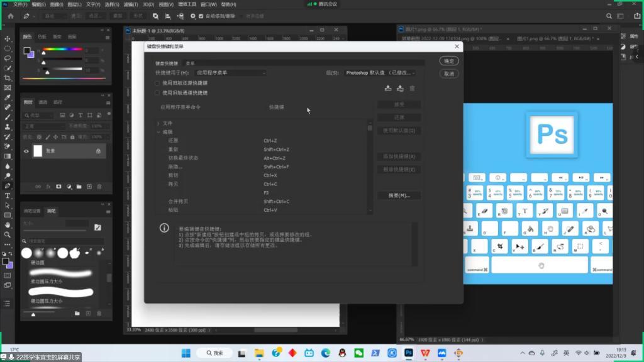
Task: Click the delete shortcut set trash icon
Action: pos(412,89)
